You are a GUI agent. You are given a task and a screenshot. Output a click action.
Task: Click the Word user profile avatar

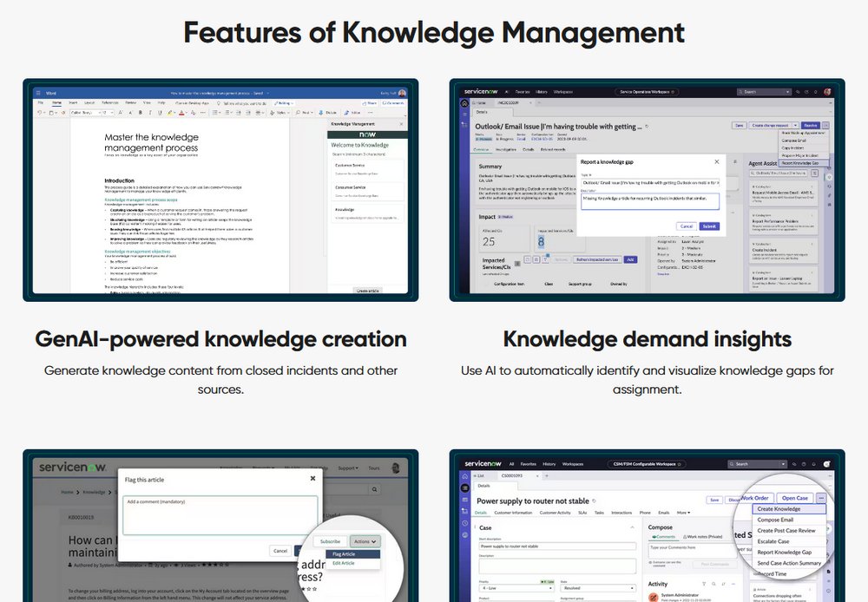tap(402, 93)
